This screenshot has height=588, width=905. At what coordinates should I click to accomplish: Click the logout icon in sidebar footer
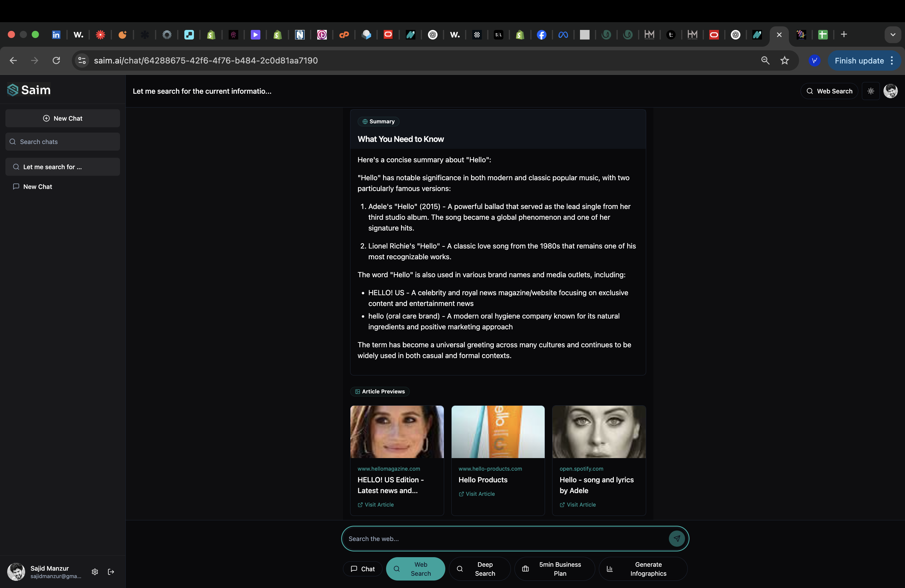coord(111,572)
